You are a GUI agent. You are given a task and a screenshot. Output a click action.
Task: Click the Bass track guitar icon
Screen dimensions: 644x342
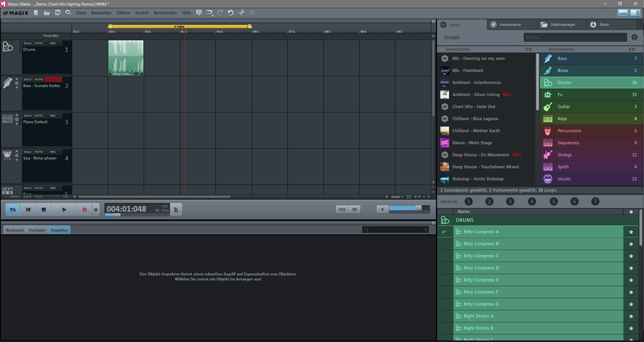pyautogui.click(x=7, y=83)
